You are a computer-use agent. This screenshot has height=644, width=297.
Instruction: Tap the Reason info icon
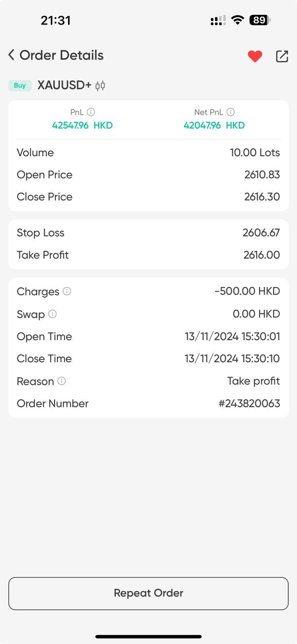(x=62, y=381)
